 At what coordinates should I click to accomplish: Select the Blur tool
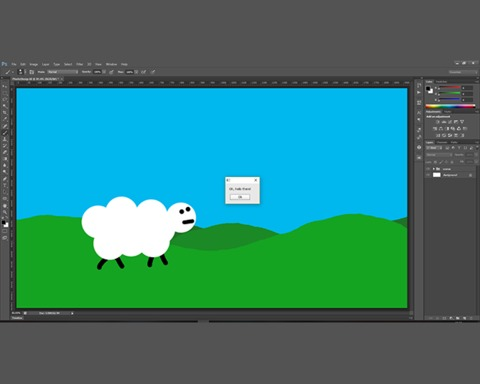pyautogui.click(x=5, y=165)
